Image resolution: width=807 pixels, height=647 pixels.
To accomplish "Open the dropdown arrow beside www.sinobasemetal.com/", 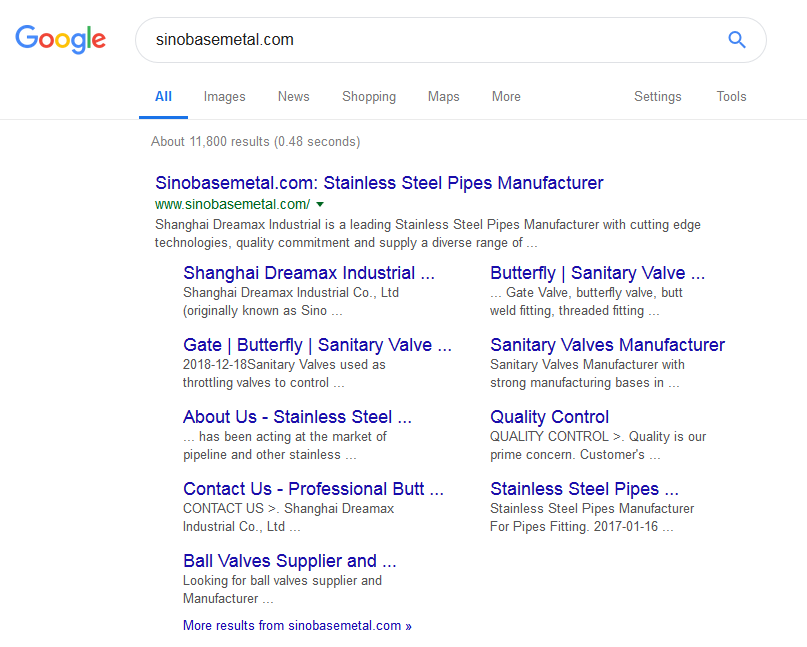I will pos(320,204).
